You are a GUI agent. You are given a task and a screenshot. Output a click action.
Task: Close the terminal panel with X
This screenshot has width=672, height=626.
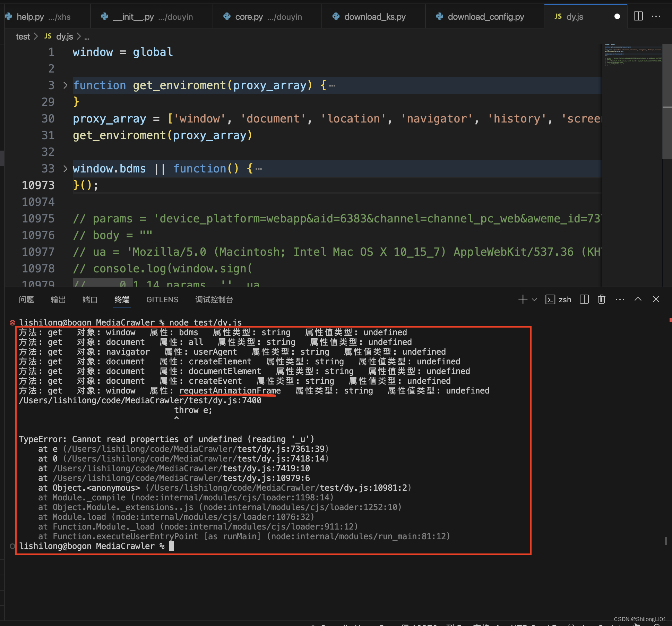[x=656, y=299]
